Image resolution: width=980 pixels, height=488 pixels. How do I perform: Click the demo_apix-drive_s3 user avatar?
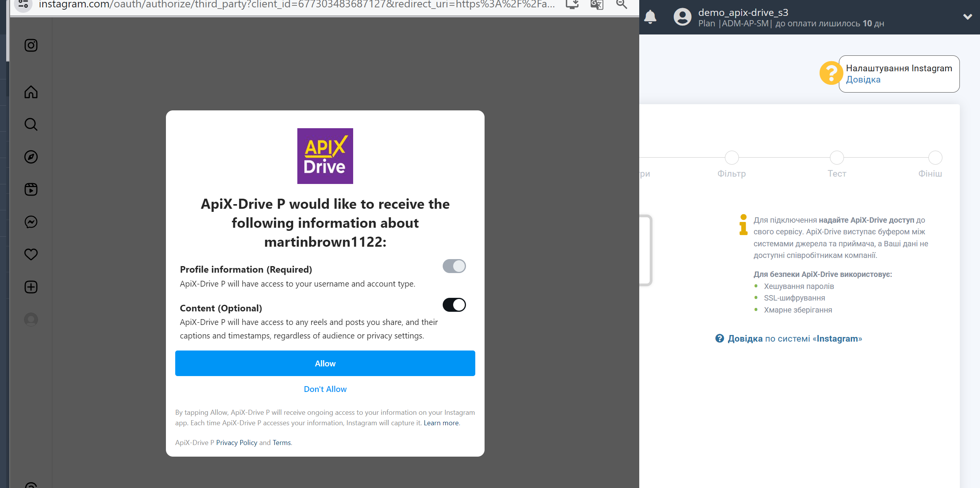pyautogui.click(x=683, y=17)
